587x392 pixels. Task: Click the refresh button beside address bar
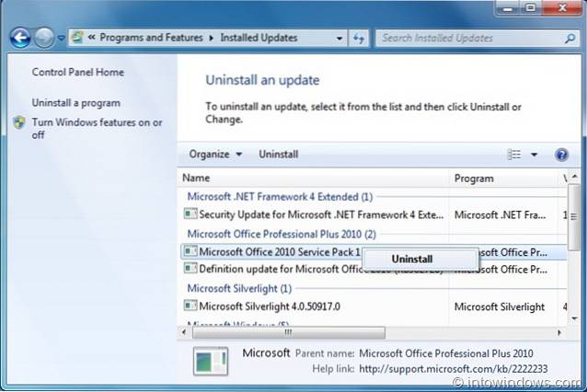point(359,38)
